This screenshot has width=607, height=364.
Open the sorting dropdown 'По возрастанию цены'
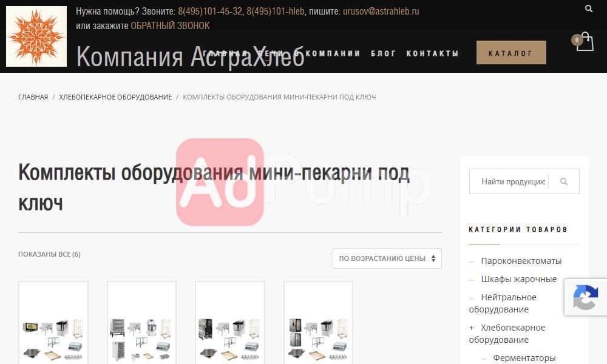pos(387,258)
